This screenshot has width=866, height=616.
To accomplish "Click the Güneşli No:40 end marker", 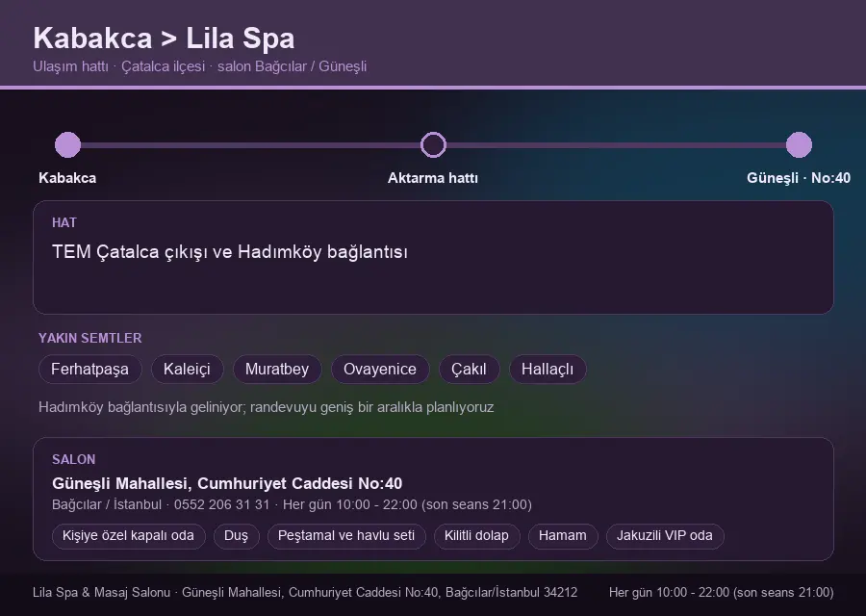I will tap(799, 144).
